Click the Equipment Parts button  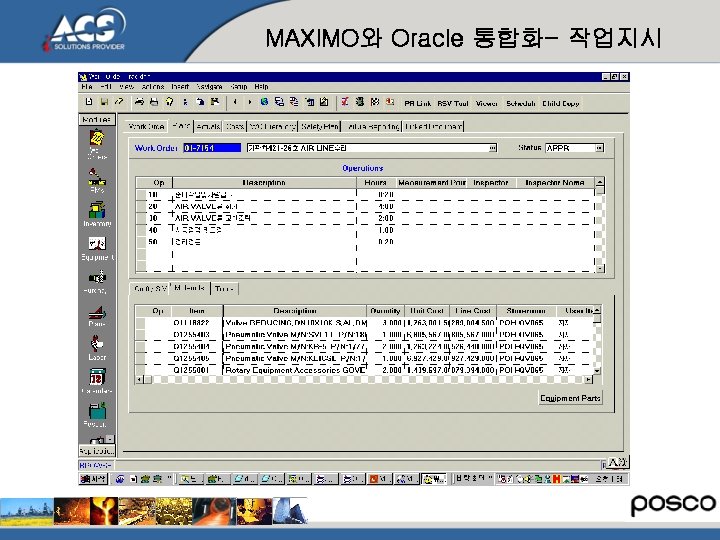(x=570, y=398)
